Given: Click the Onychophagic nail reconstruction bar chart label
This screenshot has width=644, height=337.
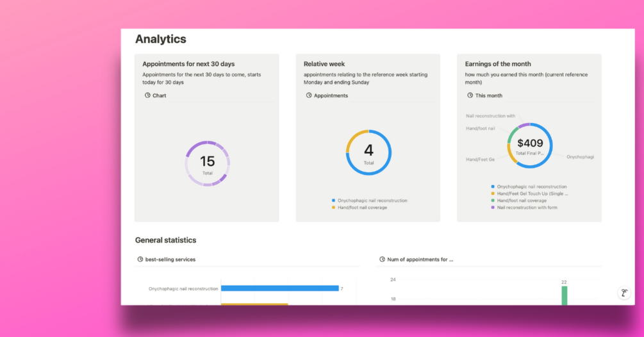Looking at the screenshot, I should click(183, 288).
